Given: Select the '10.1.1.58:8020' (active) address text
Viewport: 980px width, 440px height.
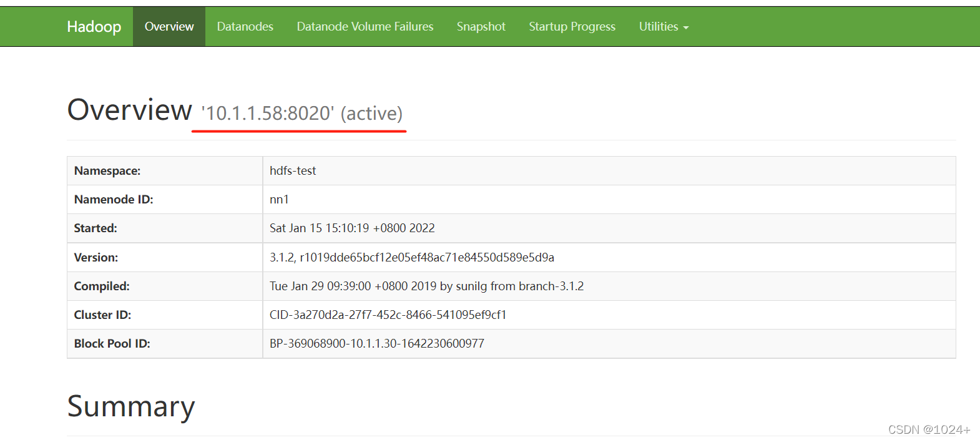Looking at the screenshot, I should pyautogui.click(x=302, y=114).
